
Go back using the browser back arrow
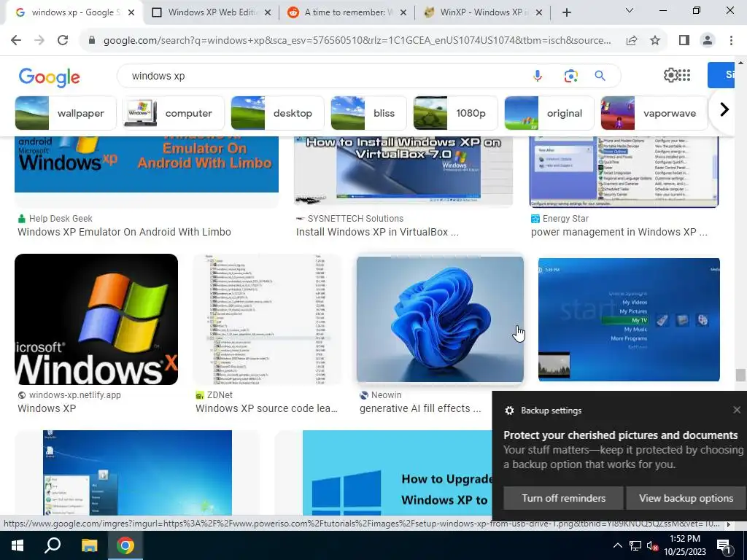point(16,41)
